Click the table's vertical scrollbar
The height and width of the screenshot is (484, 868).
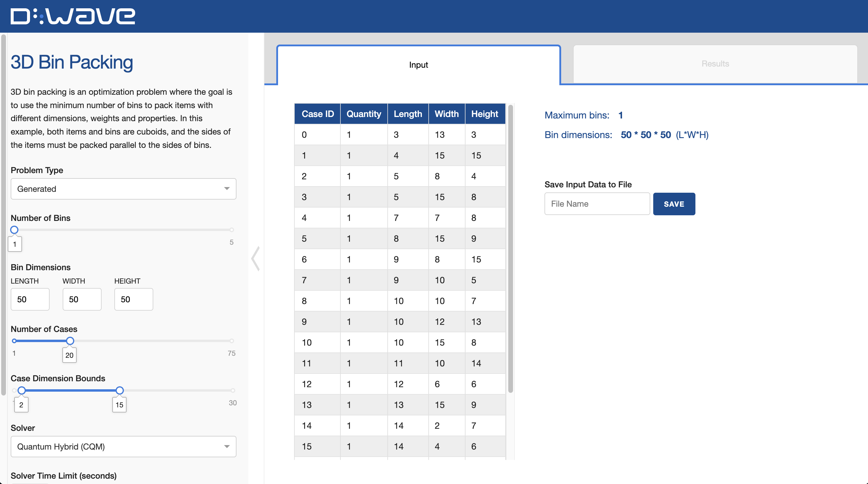pyautogui.click(x=510, y=249)
